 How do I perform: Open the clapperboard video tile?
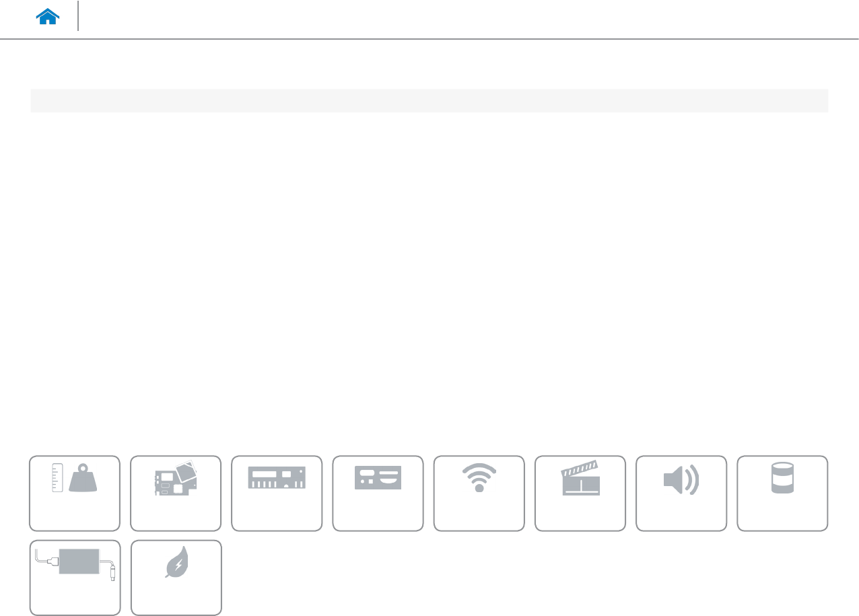[580, 493]
